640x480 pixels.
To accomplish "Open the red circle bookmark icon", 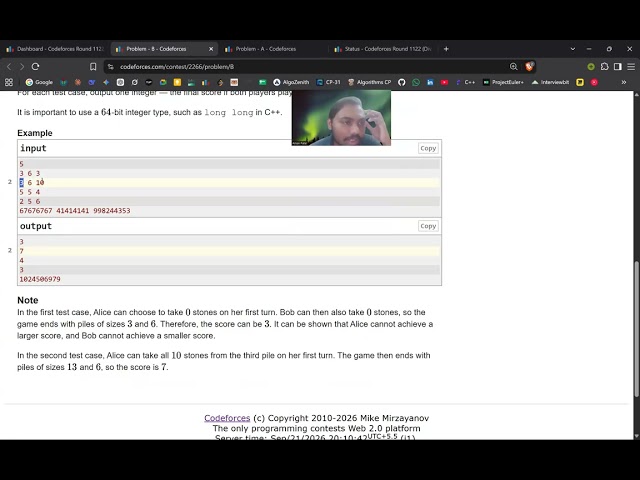I will [x=594, y=82].
